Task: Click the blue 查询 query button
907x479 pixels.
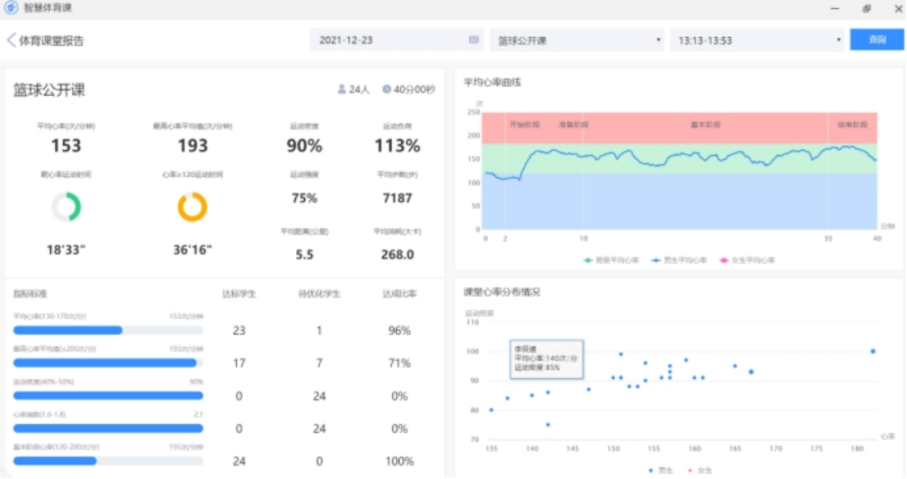Action: 877,40
